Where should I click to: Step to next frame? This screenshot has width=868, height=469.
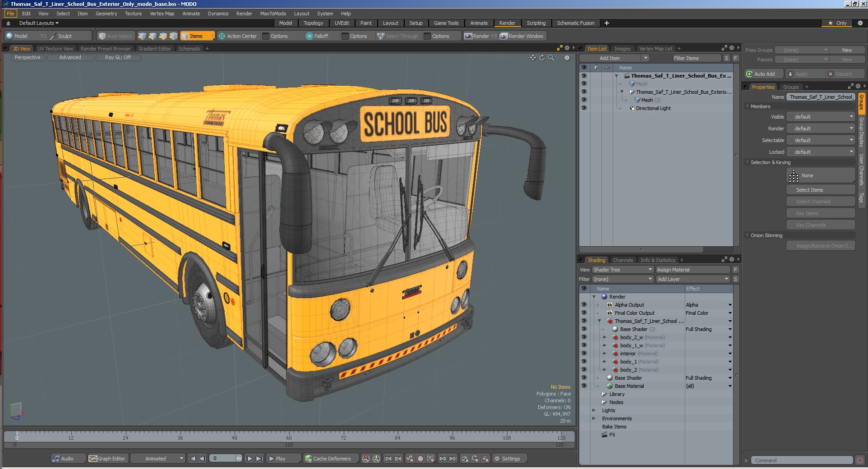pos(249,459)
